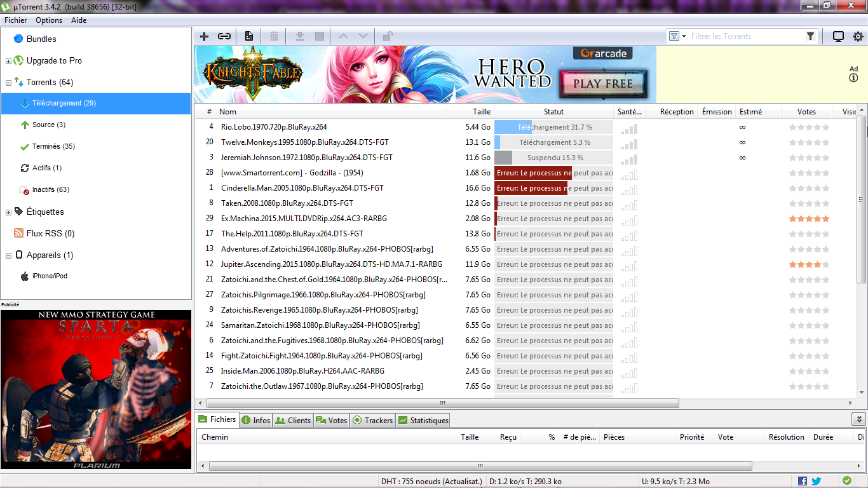The image size is (868, 488).
Task: Sort torrents by Nom column header
Action: click(331, 111)
